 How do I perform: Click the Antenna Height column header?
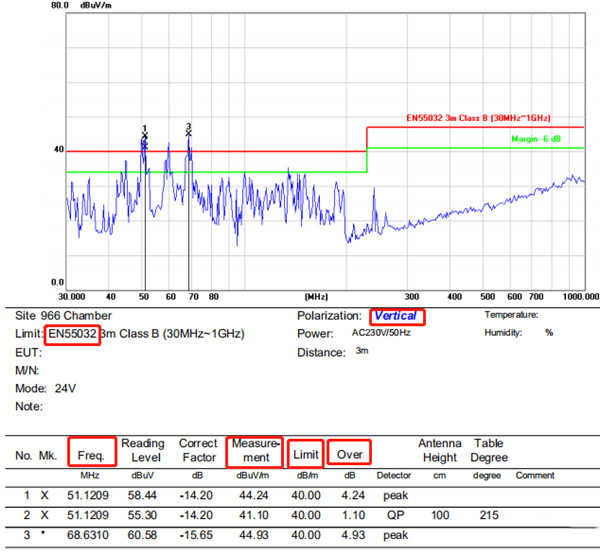click(x=442, y=450)
